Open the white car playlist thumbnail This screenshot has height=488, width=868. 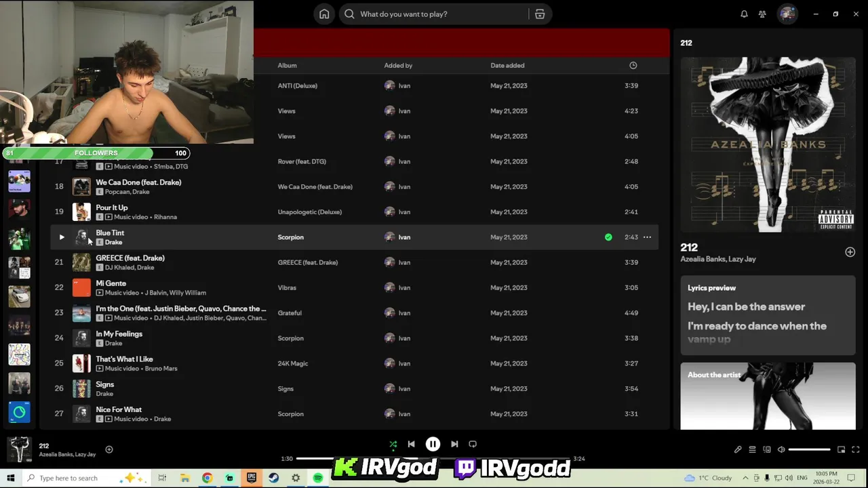click(x=19, y=296)
